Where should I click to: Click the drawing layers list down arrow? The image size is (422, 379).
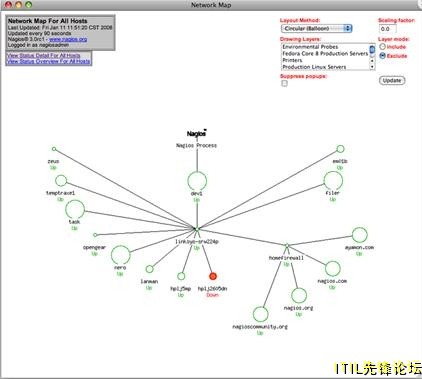tap(372, 67)
